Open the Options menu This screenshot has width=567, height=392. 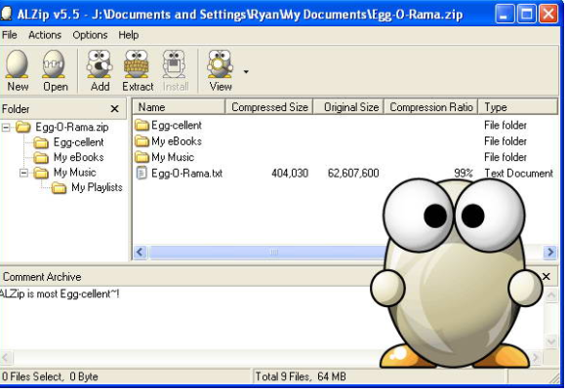[x=90, y=35]
